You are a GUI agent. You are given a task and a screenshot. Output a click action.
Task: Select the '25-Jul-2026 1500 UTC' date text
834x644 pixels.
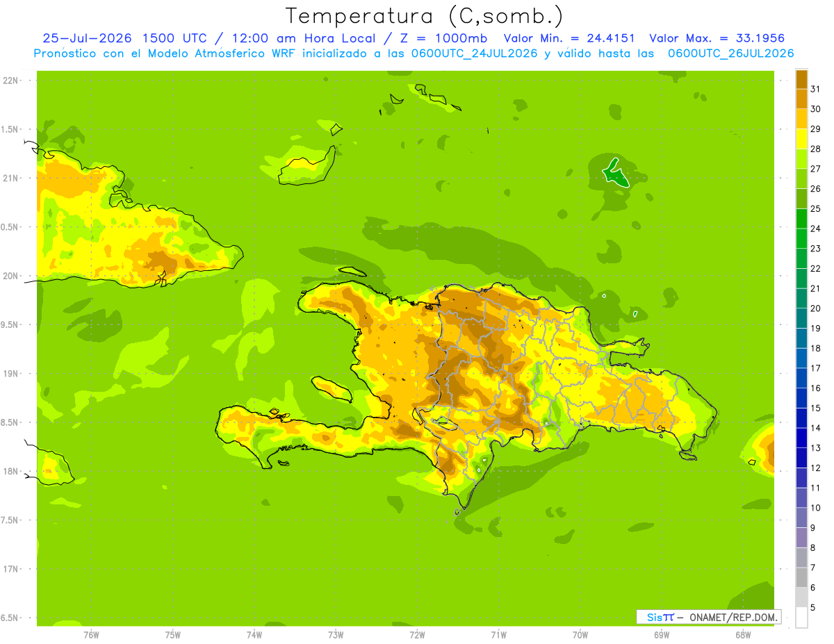124,38
